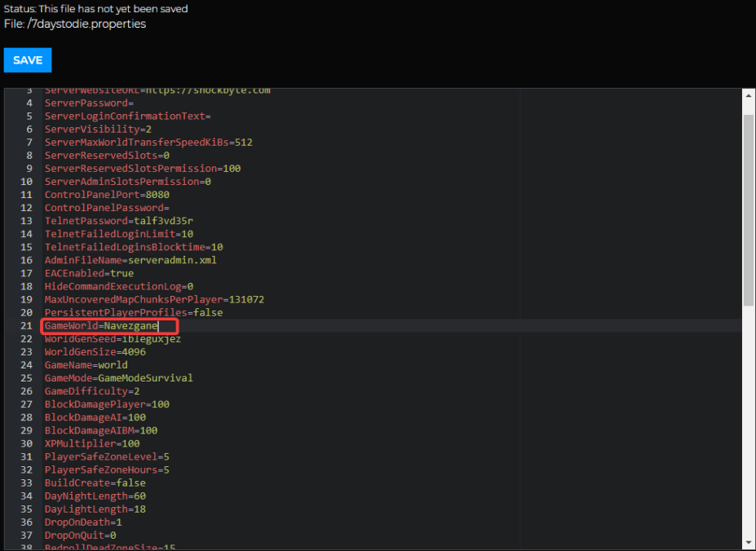This screenshot has height=551, width=756.
Task: Click the GameName=world line
Action: (86, 365)
